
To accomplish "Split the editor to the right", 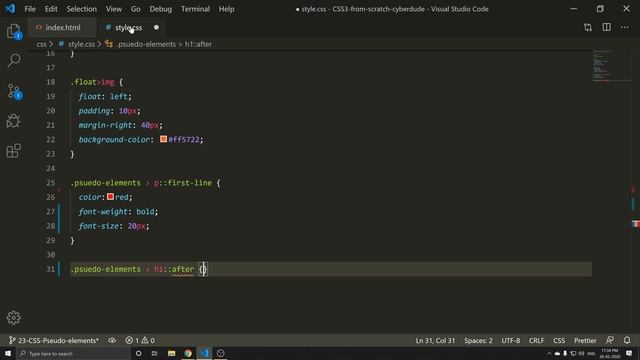I will click(607, 27).
